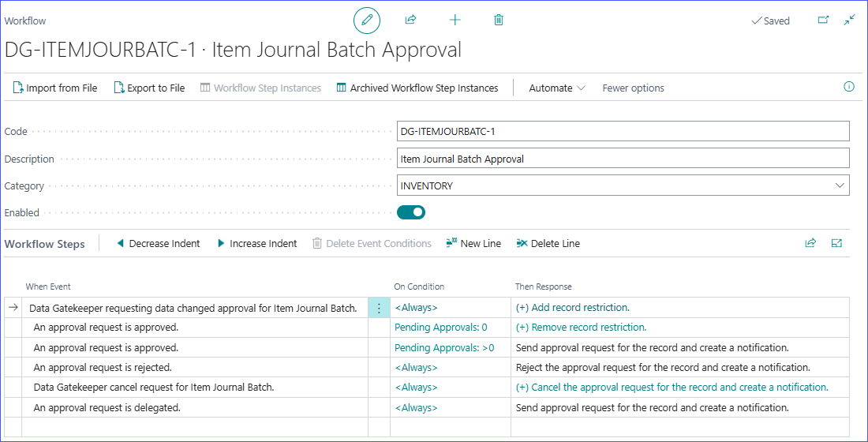This screenshot has height=442, width=868.
Task: Click the plus icon to create new workflow
Action: [455, 21]
